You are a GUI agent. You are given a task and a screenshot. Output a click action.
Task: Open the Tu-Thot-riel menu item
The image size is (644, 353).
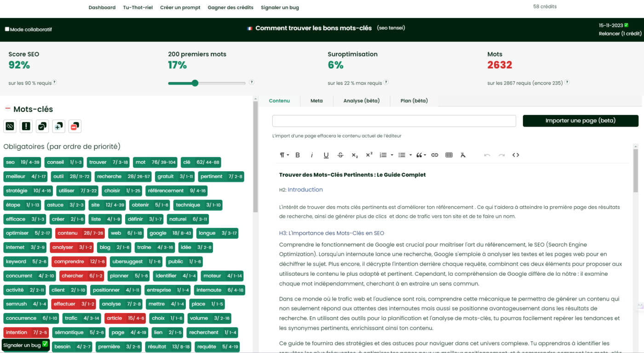[x=138, y=7]
